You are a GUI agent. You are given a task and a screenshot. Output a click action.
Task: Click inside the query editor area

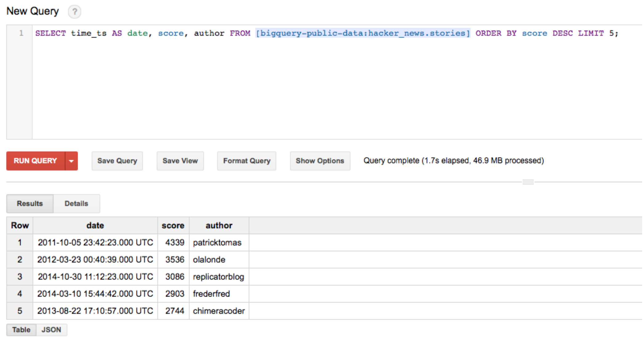tap(308, 86)
